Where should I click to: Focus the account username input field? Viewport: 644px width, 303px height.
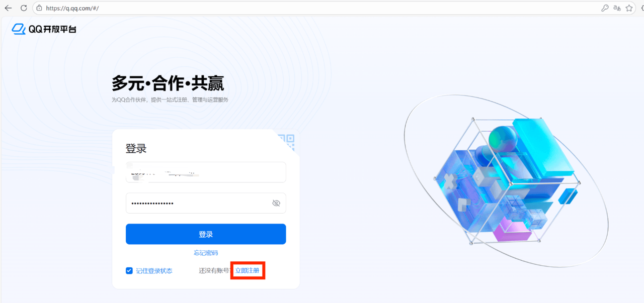206,172
